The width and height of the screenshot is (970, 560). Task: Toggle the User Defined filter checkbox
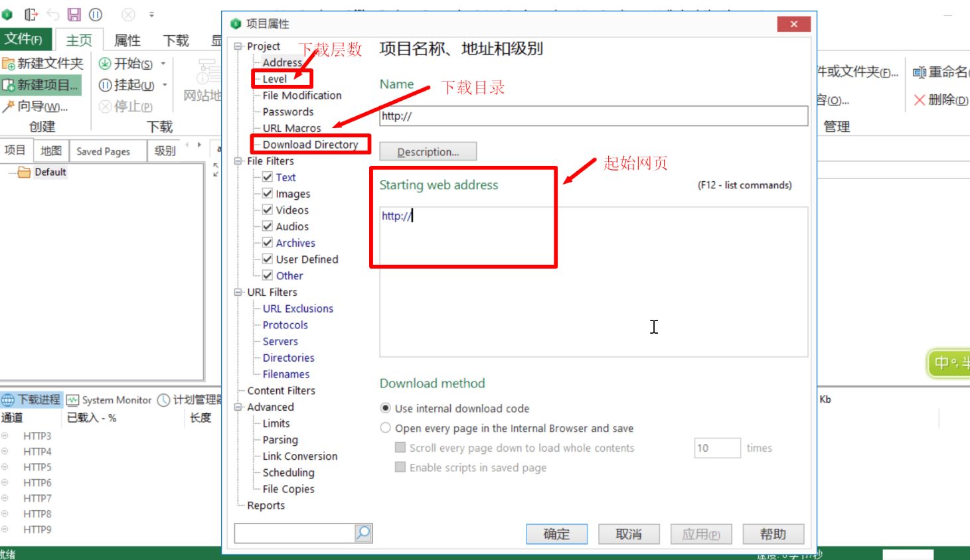(268, 259)
